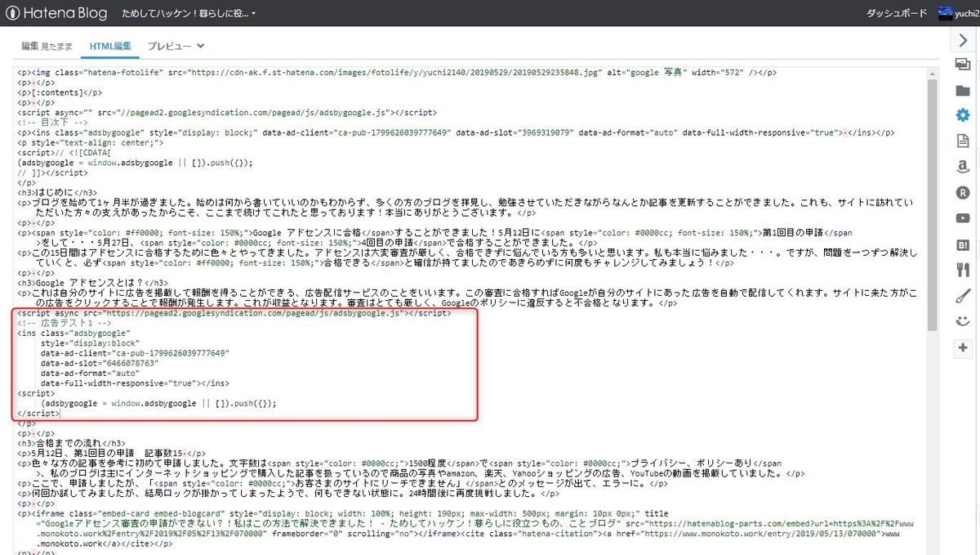Viewport: 980px width, 555px height.
Task: Collapse the sidebar with the chevron arrow
Action: (x=962, y=40)
